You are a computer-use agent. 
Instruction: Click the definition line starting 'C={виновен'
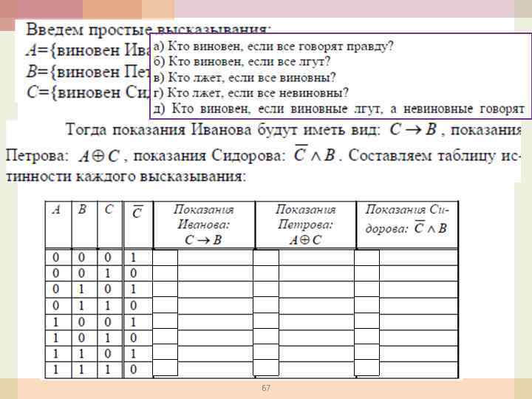point(88,92)
